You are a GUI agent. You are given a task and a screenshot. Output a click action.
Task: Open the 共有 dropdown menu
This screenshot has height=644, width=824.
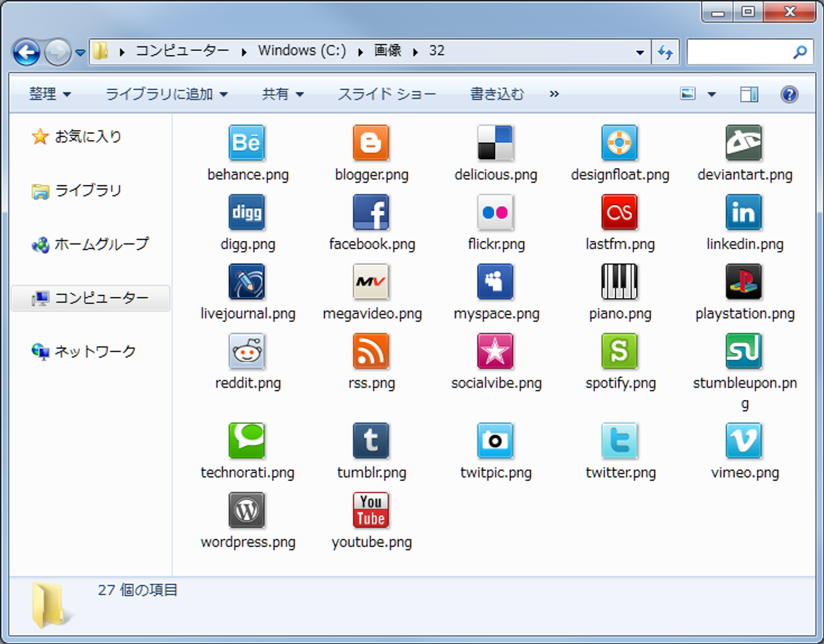[x=283, y=94]
